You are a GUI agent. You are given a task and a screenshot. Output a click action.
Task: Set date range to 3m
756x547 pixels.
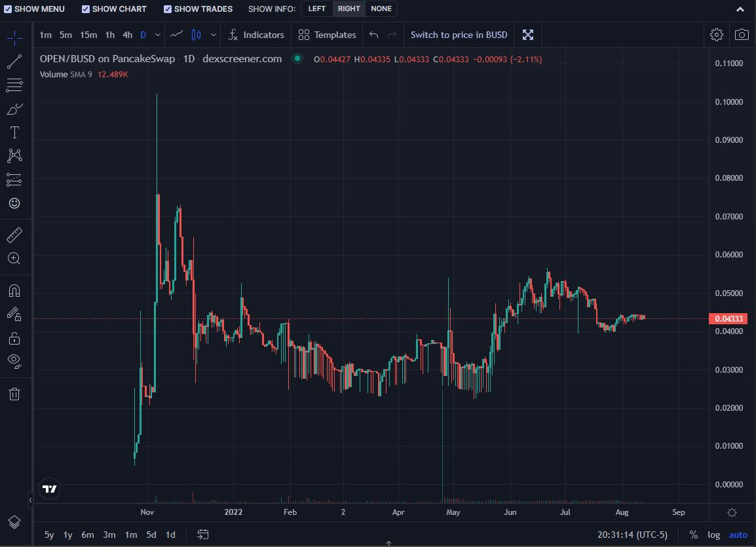(x=109, y=535)
